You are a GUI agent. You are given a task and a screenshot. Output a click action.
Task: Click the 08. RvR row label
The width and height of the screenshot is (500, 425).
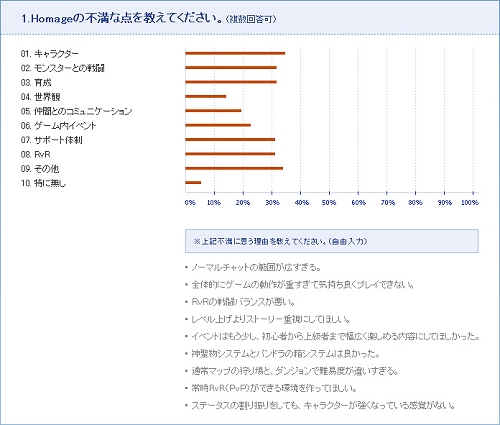click(36, 154)
